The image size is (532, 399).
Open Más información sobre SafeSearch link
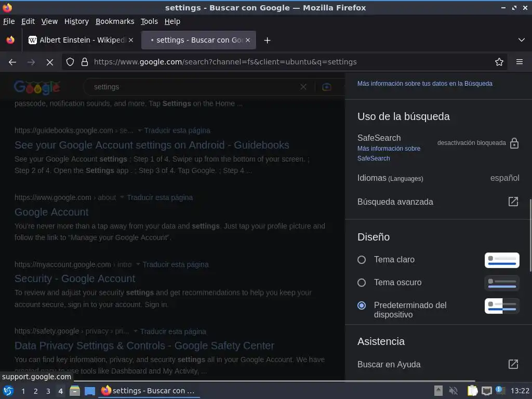tap(389, 153)
